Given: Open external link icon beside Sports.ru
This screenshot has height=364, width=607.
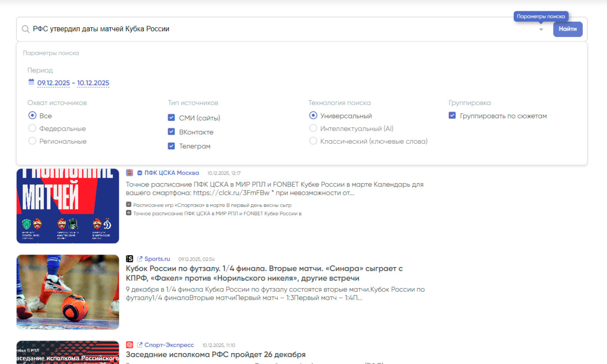Looking at the screenshot, I should [140, 259].
